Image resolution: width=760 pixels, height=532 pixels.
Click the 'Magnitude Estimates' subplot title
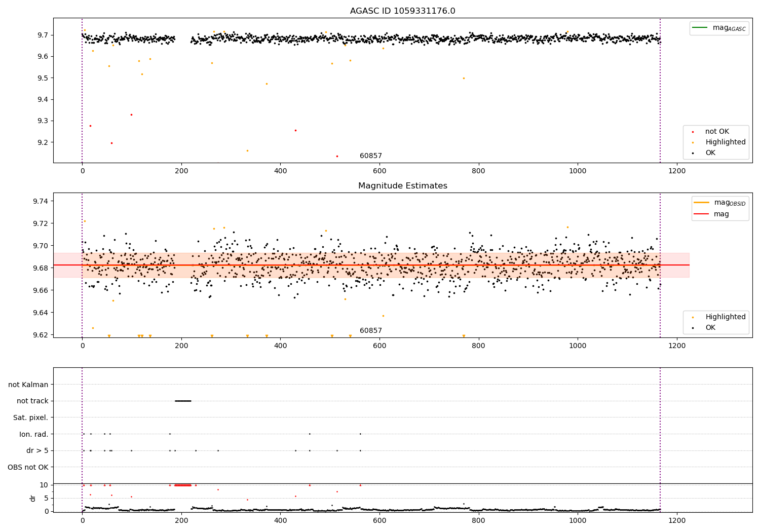pos(402,186)
